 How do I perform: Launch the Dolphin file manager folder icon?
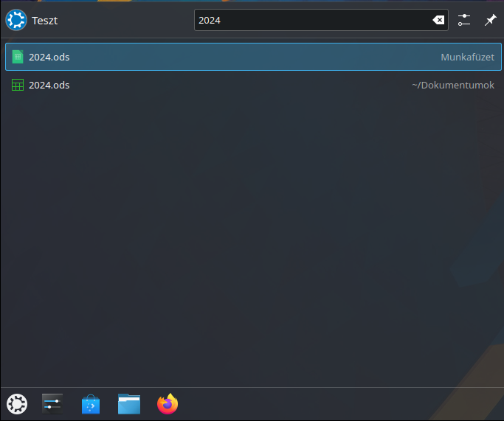[x=129, y=404]
